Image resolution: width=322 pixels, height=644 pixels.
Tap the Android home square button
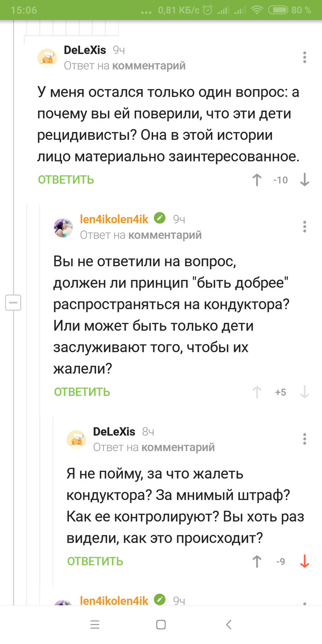click(161, 624)
